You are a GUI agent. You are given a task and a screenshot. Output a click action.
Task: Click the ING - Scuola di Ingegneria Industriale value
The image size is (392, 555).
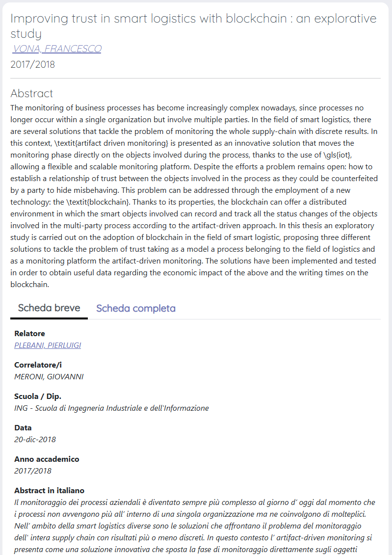[111, 408]
